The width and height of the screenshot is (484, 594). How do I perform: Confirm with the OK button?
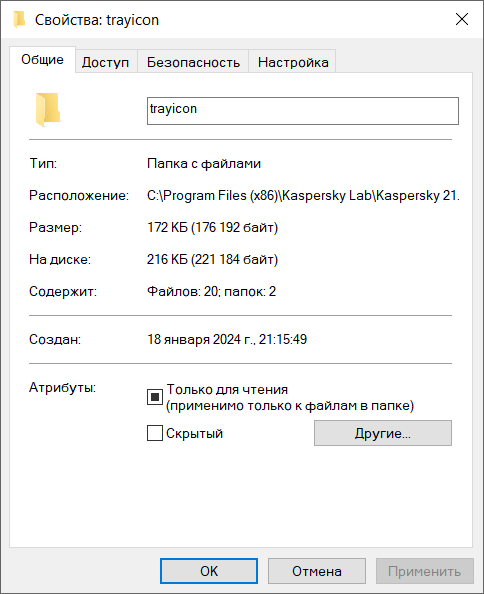tap(209, 571)
